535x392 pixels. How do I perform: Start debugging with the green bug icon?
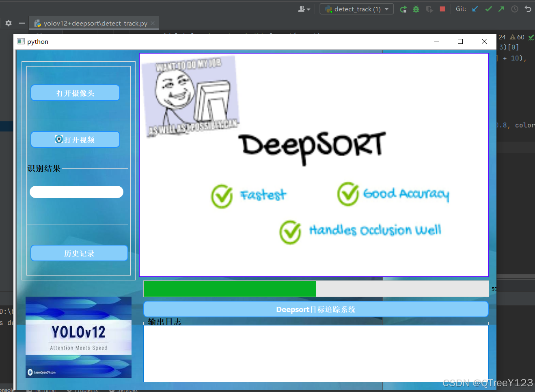(x=416, y=9)
